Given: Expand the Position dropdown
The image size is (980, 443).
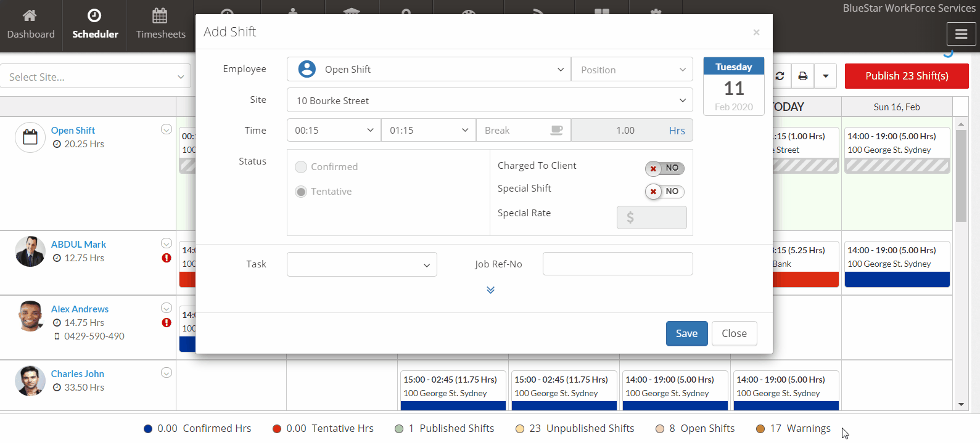Looking at the screenshot, I should [632, 70].
